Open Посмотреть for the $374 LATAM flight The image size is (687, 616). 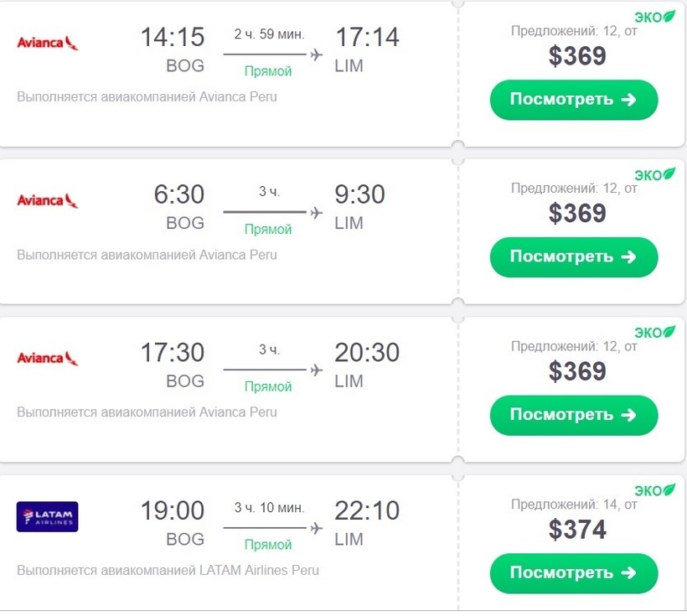pos(574,572)
